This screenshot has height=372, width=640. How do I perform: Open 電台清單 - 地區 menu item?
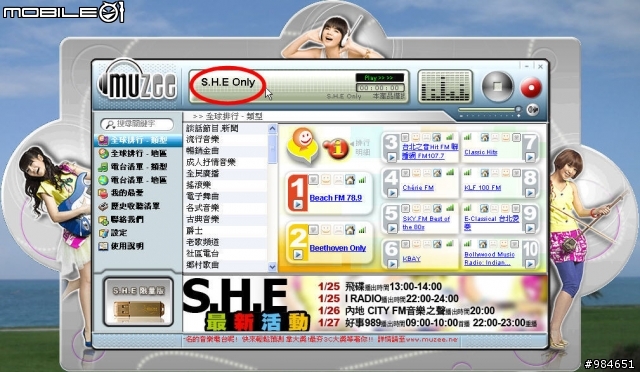click(138, 180)
